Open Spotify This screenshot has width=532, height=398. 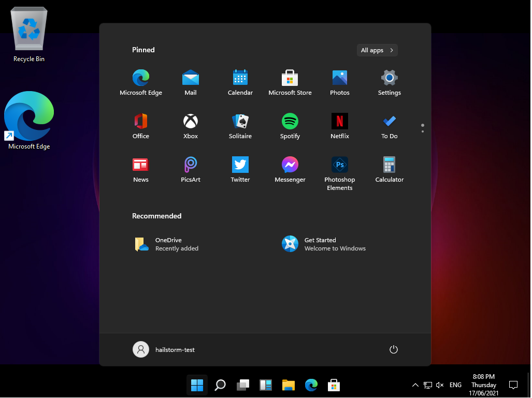coord(290,126)
